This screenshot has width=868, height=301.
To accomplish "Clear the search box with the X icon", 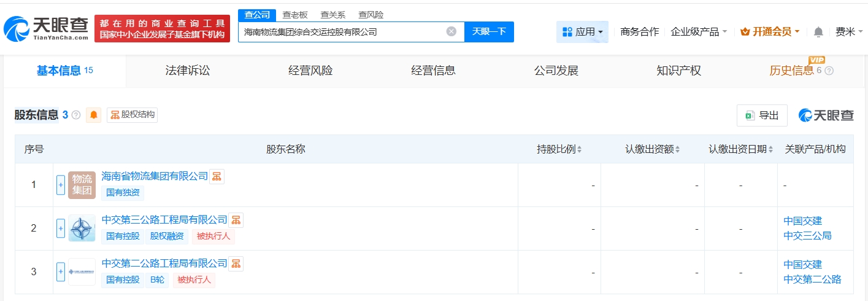I will [x=451, y=31].
